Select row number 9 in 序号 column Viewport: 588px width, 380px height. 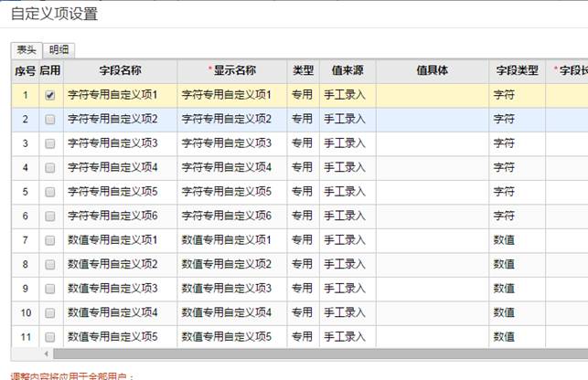point(25,288)
